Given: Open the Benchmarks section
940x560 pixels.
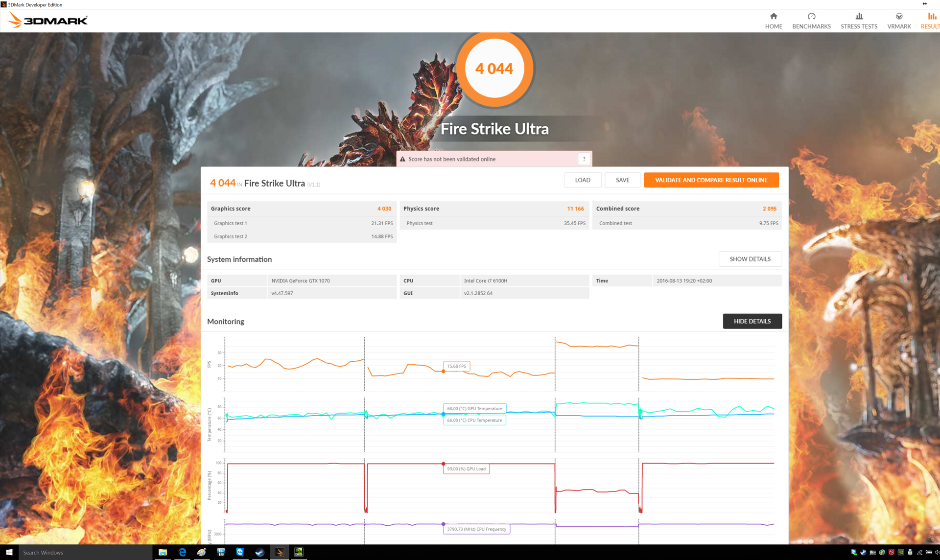Looking at the screenshot, I should pos(811,21).
